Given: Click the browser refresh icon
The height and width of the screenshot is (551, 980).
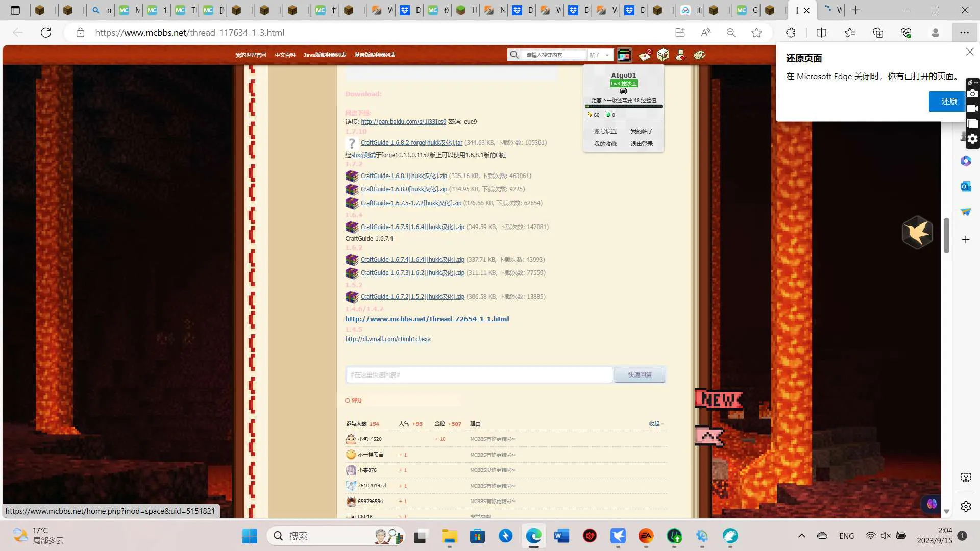Looking at the screenshot, I should [46, 33].
